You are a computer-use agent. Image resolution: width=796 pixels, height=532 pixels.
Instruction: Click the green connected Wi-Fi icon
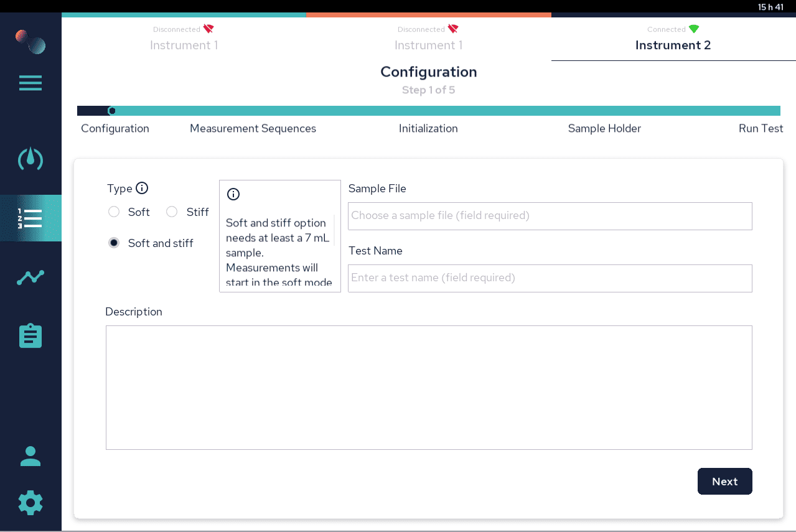click(694, 29)
